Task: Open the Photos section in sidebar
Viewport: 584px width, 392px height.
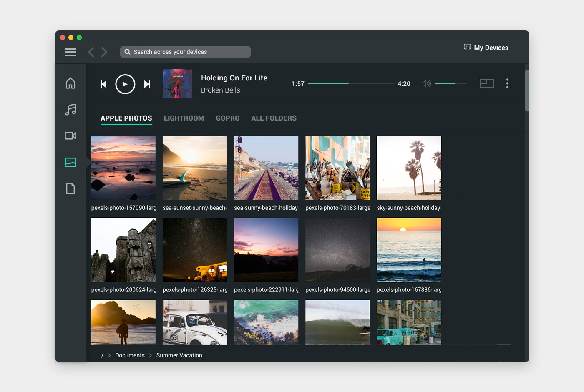Action: tap(70, 162)
